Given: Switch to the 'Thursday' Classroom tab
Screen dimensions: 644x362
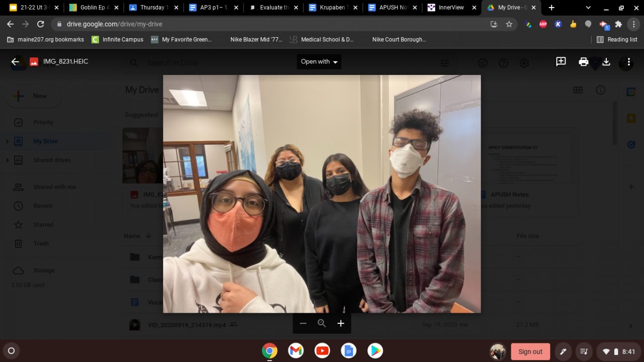Looking at the screenshot, I should point(153,8).
